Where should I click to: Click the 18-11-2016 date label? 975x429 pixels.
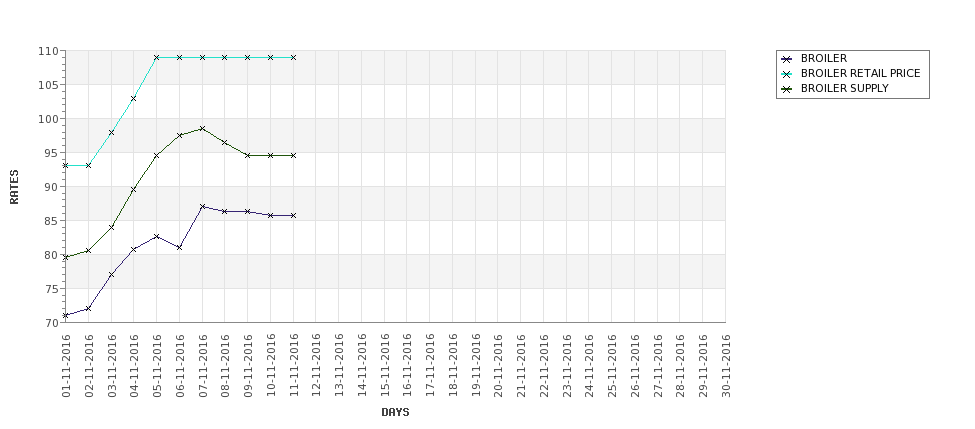click(453, 366)
